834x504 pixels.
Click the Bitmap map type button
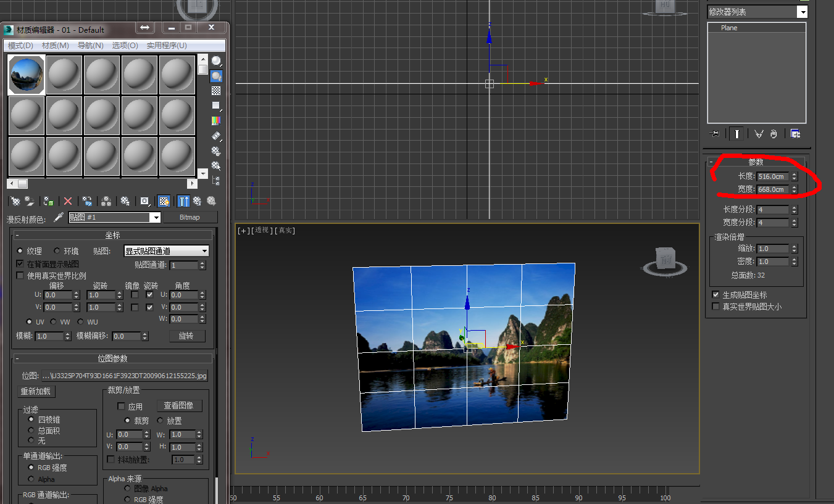tap(190, 217)
